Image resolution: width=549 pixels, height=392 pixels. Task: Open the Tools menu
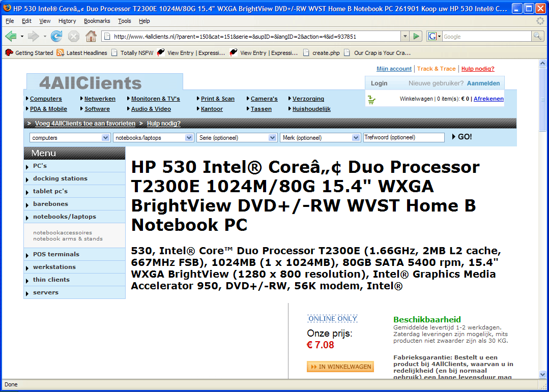(x=124, y=21)
